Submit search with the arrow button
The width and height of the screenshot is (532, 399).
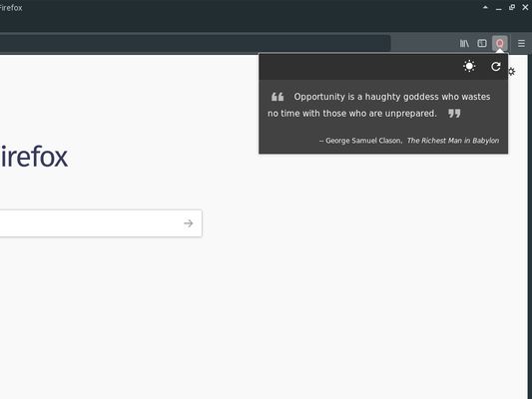(x=189, y=223)
